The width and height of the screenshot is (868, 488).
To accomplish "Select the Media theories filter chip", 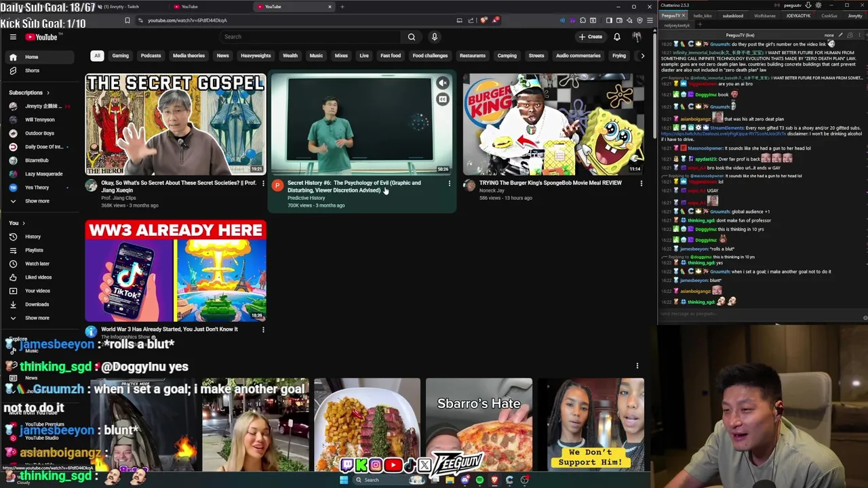I will click(x=189, y=56).
